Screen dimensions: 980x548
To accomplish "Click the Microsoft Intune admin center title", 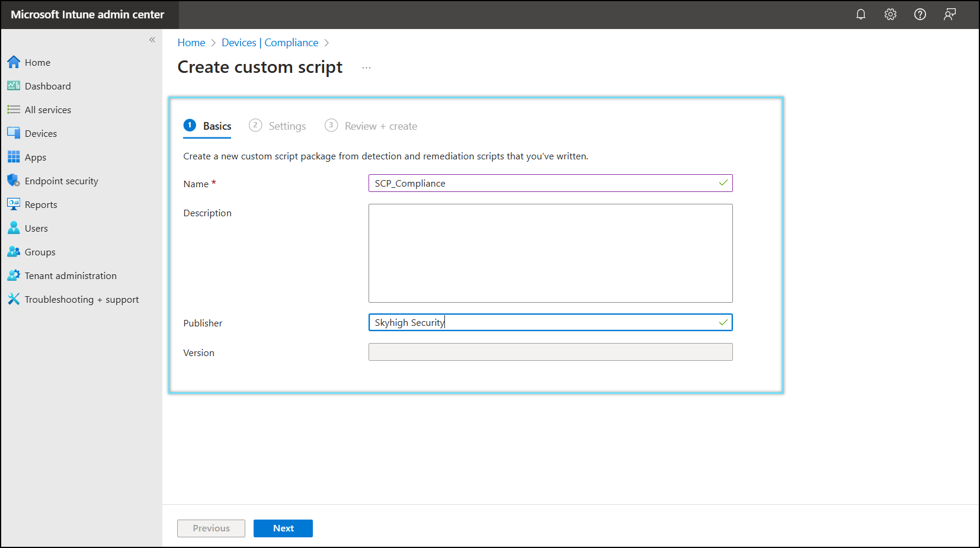I will pyautogui.click(x=88, y=14).
